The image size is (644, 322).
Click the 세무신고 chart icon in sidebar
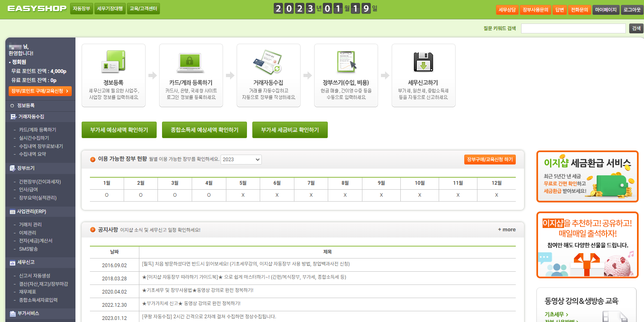[12, 262]
